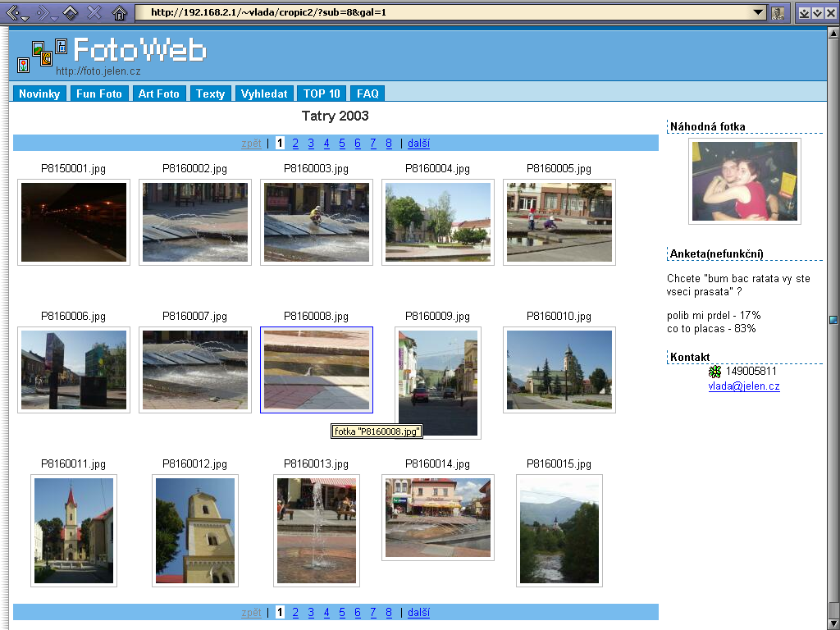Open the Vyhledat search tab
This screenshot has width=840, height=630.
(264, 94)
